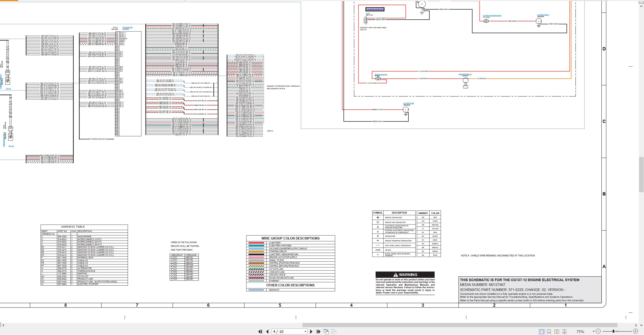This screenshot has height=335, width=644.
Task: Switch to two-page continuous facing layout
Action: (x=565, y=331)
